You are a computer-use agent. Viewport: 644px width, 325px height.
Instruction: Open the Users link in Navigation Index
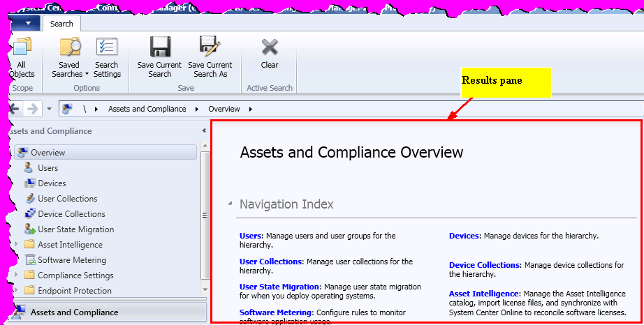251,236
